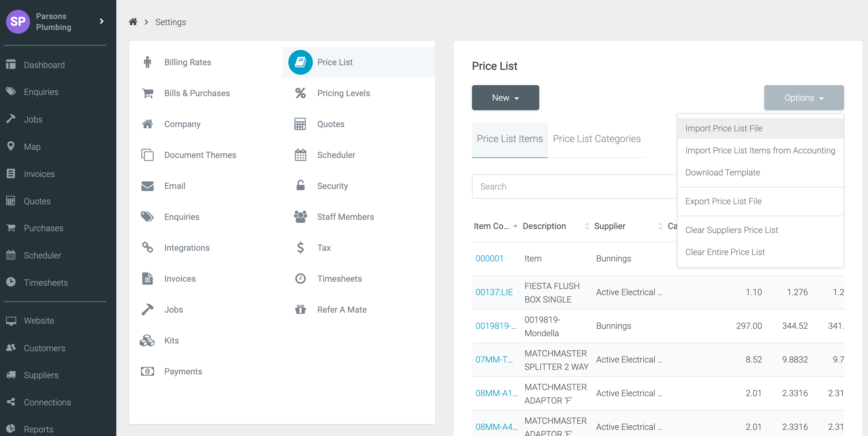This screenshot has height=436, width=868.
Task: Select the Billing Rates settings icon
Action: 148,62
